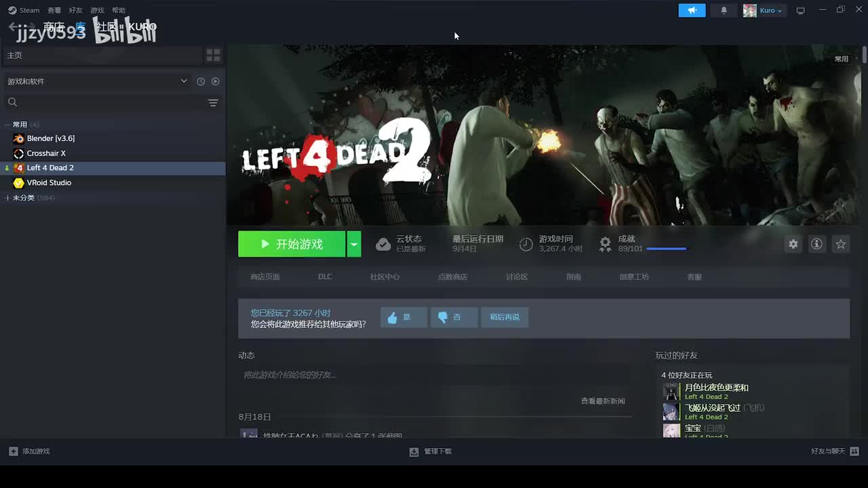Click the Left 4 Dead 2 list icon
This screenshot has width=868, height=488.
[x=19, y=168]
